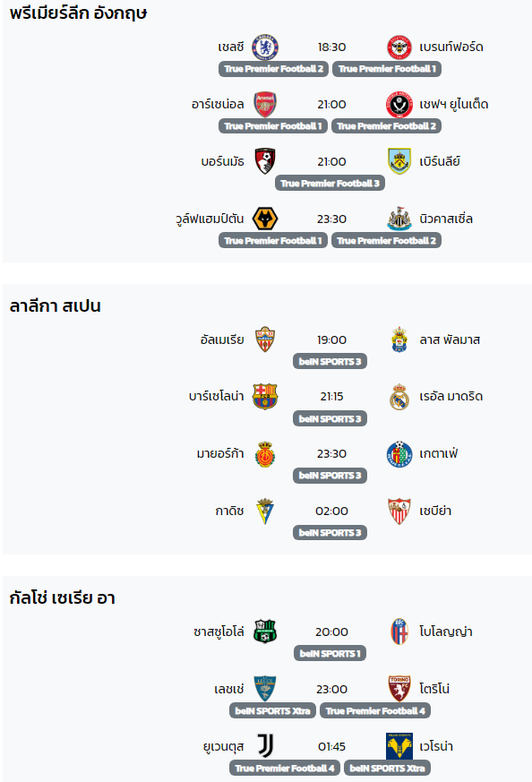Image resolution: width=532 pixels, height=782 pixels.
Task: Click the เชฟฯ ยูไนเต็ด team name
Action: [x=454, y=104]
